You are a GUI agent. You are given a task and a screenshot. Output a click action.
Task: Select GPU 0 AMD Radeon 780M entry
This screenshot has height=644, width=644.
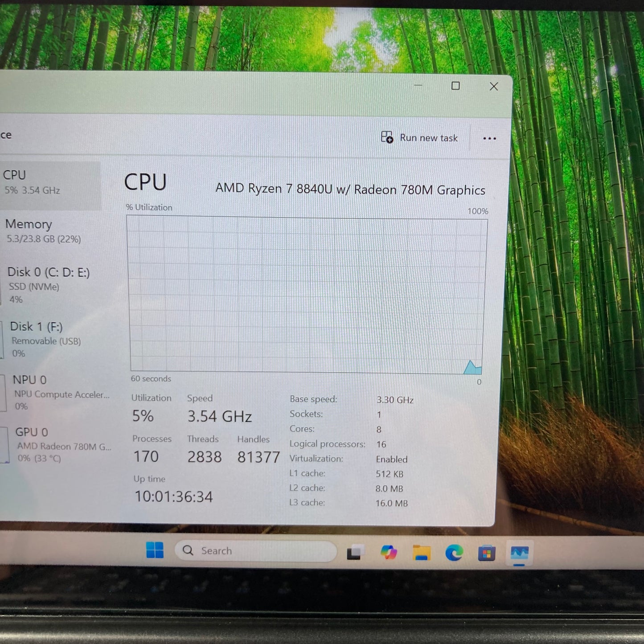57,445
